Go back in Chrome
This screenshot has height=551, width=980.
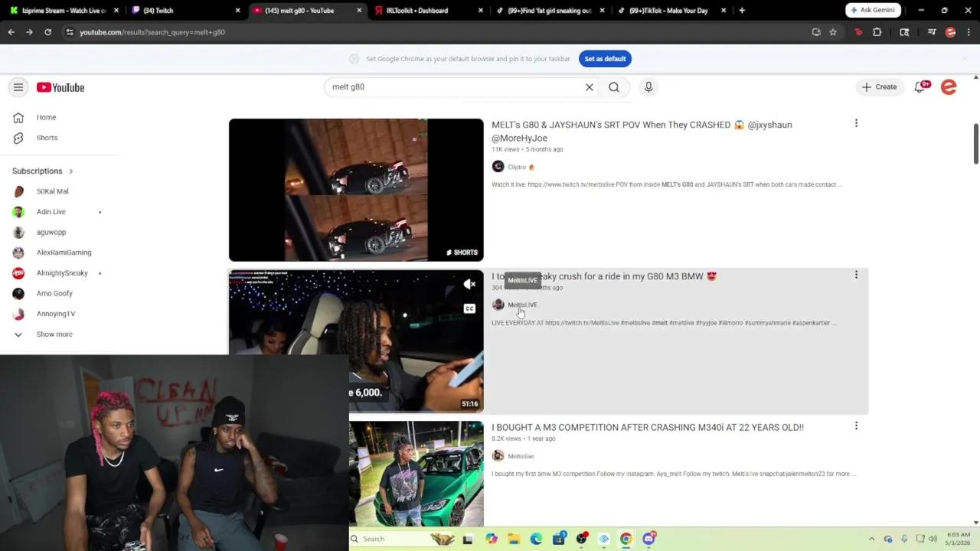[x=11, y=32]
